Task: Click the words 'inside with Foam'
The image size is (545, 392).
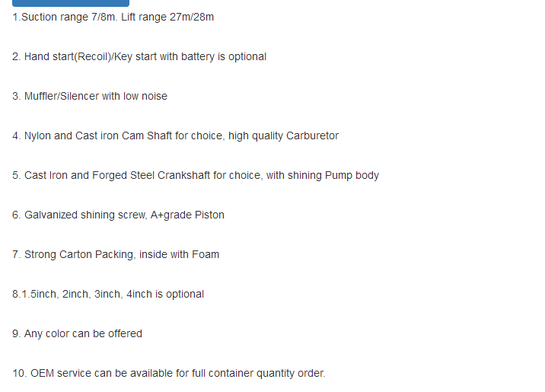Action: pyautogui.click(x=179, y=255)
